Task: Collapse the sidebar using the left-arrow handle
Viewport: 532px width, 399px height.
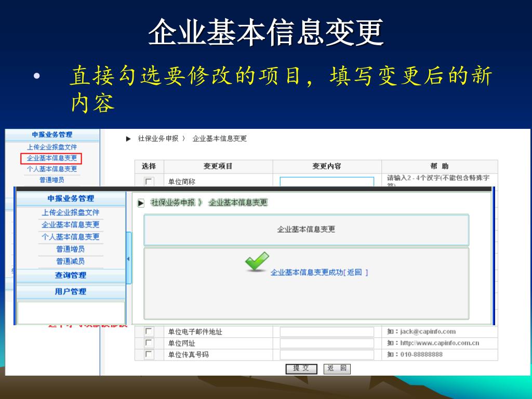Action: [x=128, y=259]
